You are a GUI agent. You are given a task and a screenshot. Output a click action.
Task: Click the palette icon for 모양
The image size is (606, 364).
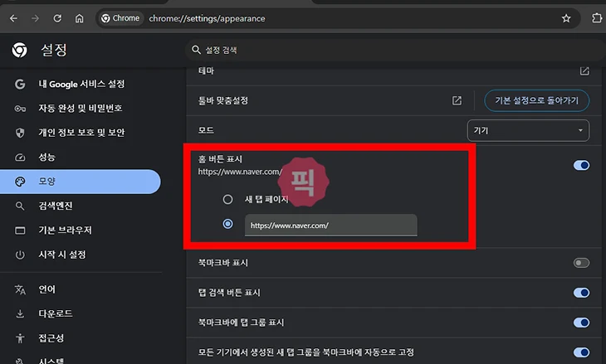[20, 182]
